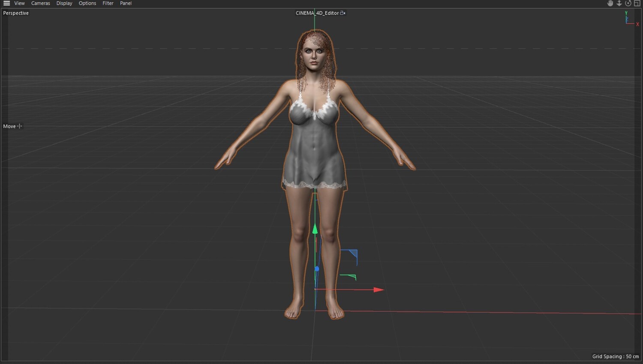The width and height of the screenshot is (643, 364).
Task: Click the crosshair icon next to Move
Action: click(x=19, y=126)
